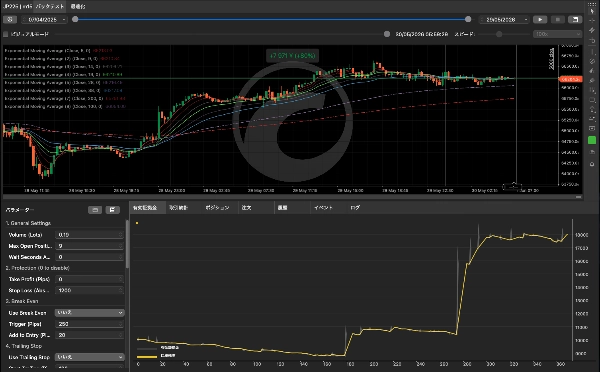This screenshot has height=372, width=600.
Task: Toggle the ビジュアルモード checkbox
Action: [x=5, y=34]
